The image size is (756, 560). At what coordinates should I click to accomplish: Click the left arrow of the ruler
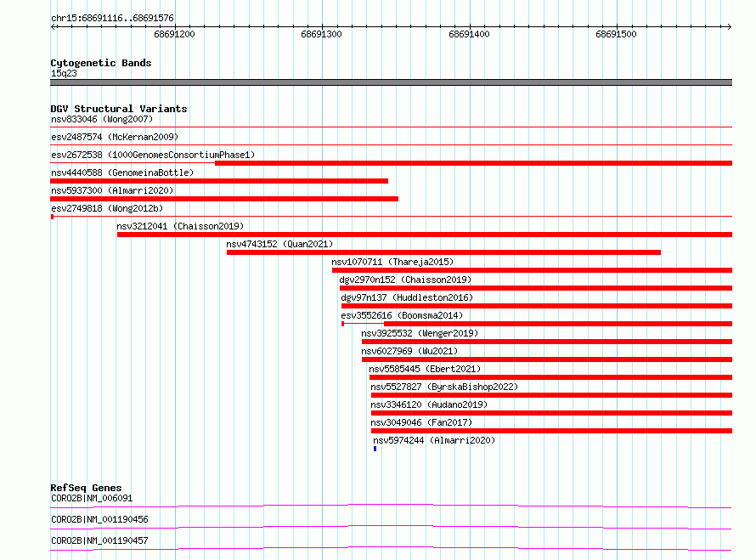[54, 26]
